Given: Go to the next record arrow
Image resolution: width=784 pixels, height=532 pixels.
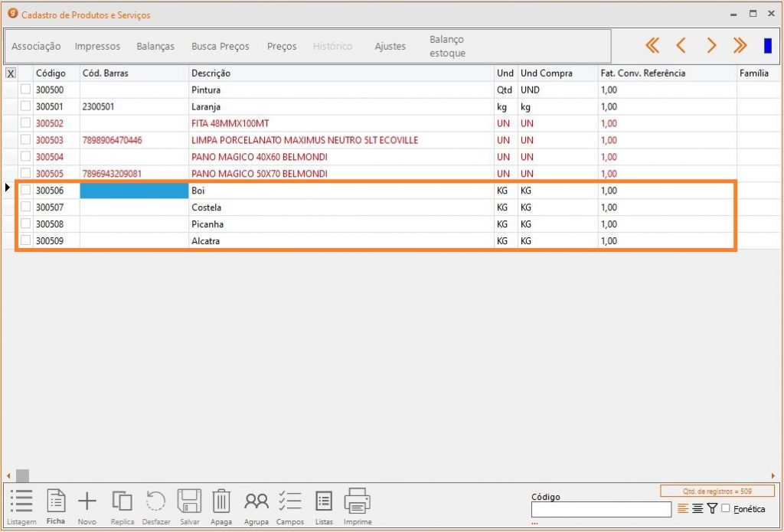Looking at the screenshot, I should pos(711,46).
